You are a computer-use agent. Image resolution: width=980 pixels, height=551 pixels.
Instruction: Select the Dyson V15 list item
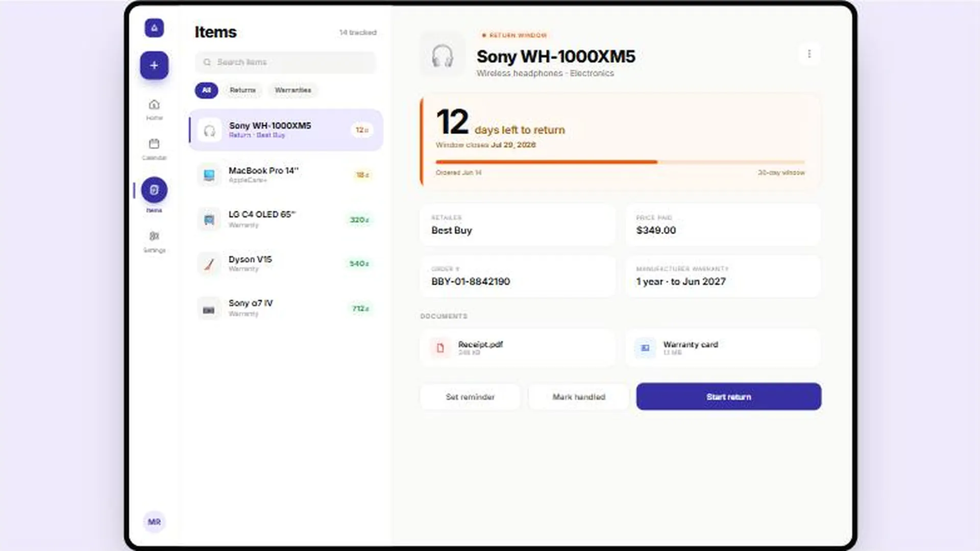[286, 264]
